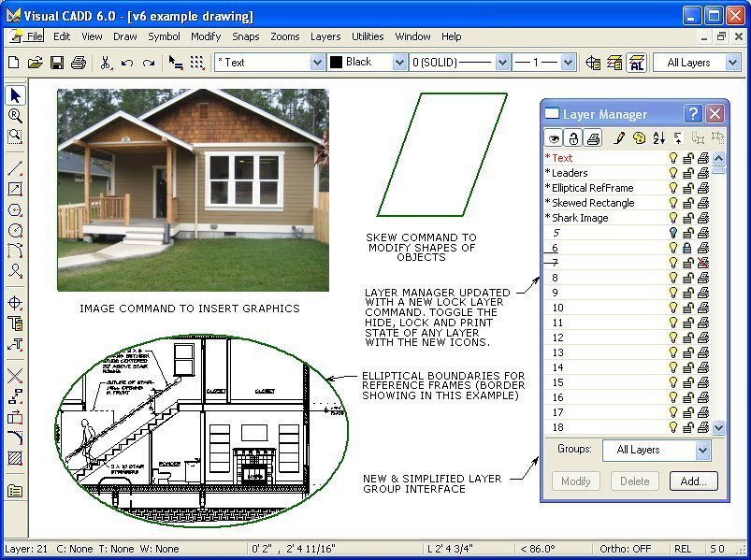751x560 pixels.
Task: Click the Modify button in Layer Manager
Action: pyautogui.click(x=576, y=481)
